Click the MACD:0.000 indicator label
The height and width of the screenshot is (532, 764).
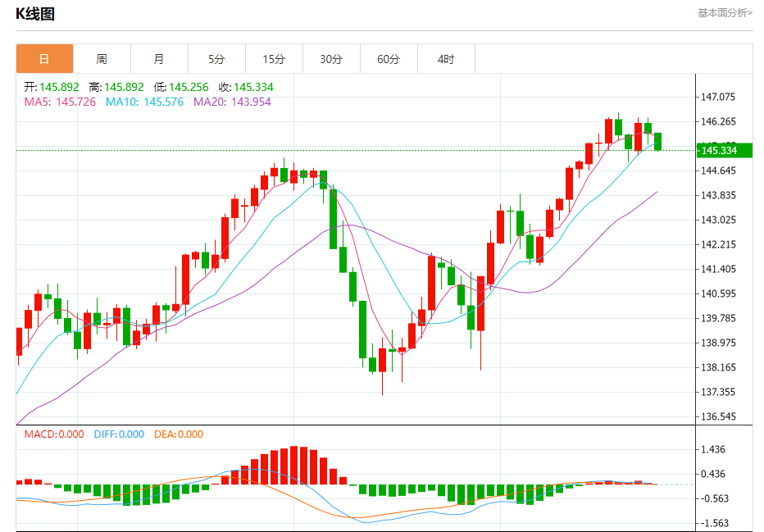[x=54, y=434]
